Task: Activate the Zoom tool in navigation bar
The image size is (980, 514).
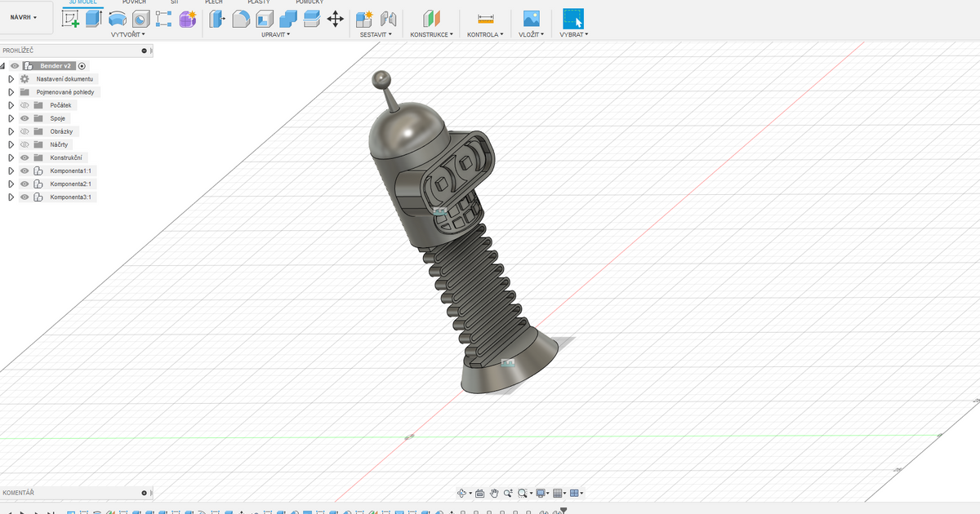Action: [x=509, y=493]
